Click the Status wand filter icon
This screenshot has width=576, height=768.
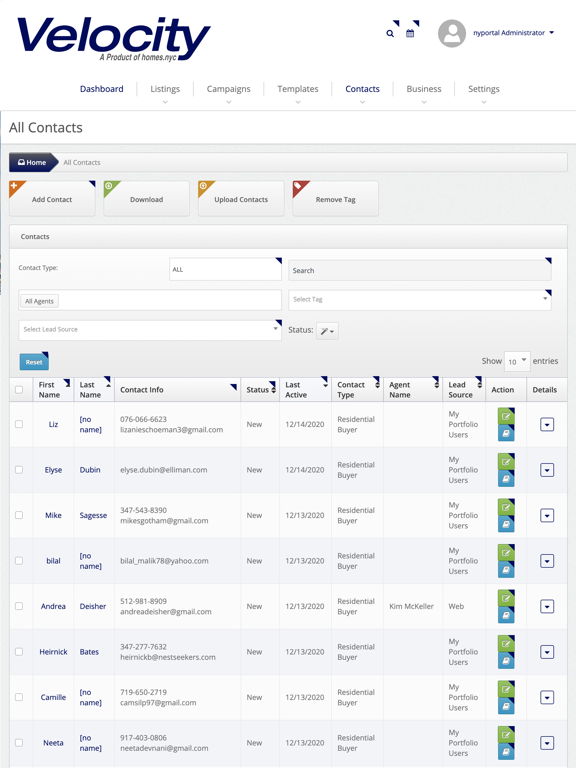click(327, 331)
